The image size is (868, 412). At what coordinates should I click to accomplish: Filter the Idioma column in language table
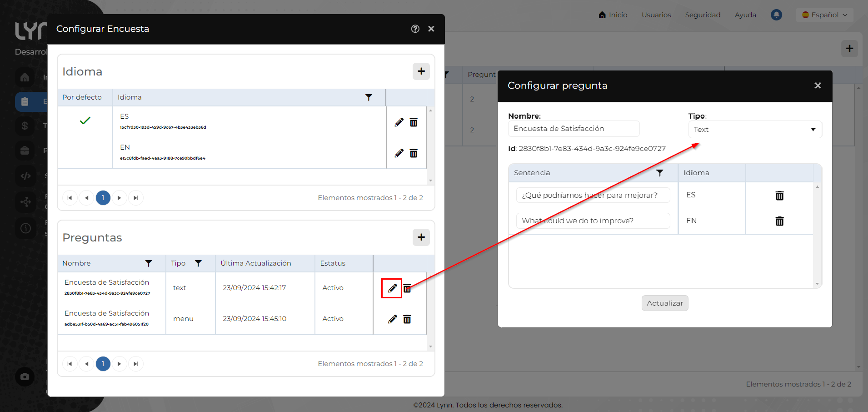[369, 97]
